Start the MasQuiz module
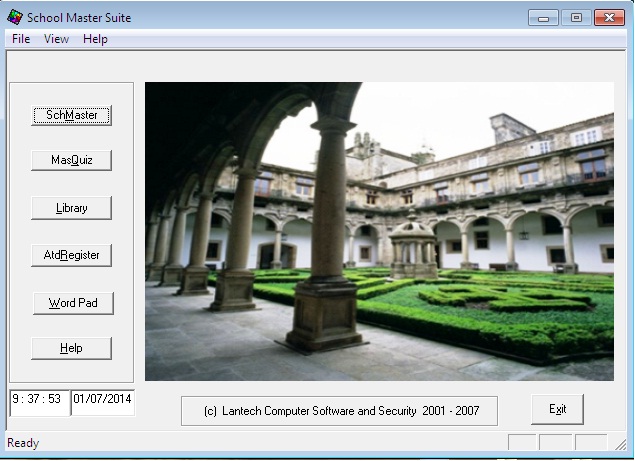635x461 pixels. click(x=71, y=160)
